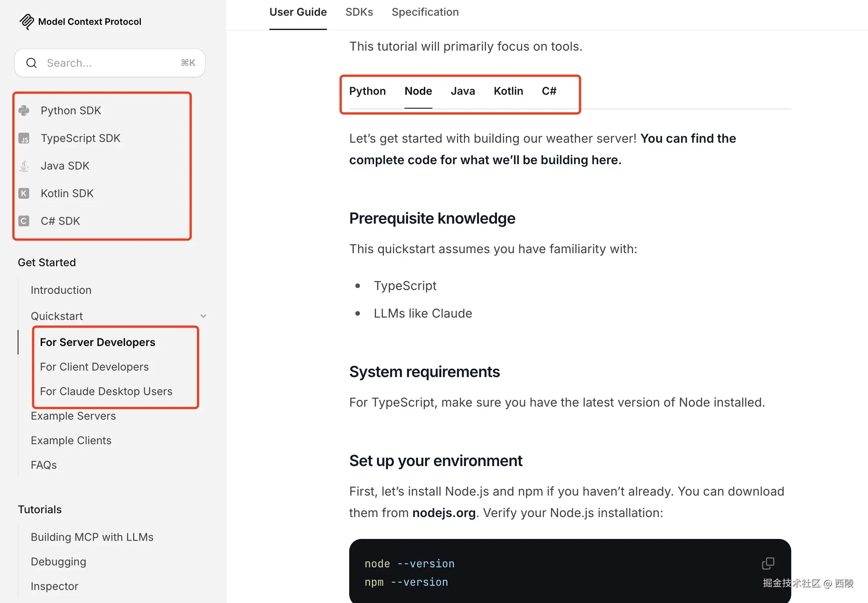
Task: Focus the Search input field
Action: pyautogui.click(x=111, y=63)
